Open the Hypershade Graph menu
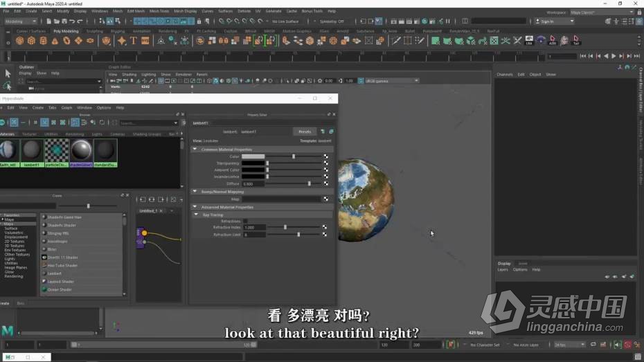The image size is (644, 362). click(66, 107)
